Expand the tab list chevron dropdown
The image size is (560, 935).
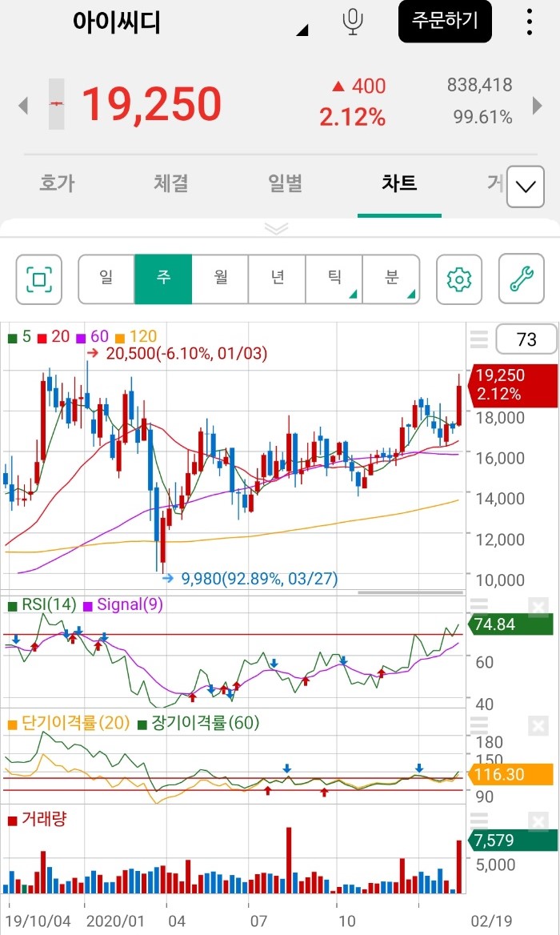(x=526, y=187)
